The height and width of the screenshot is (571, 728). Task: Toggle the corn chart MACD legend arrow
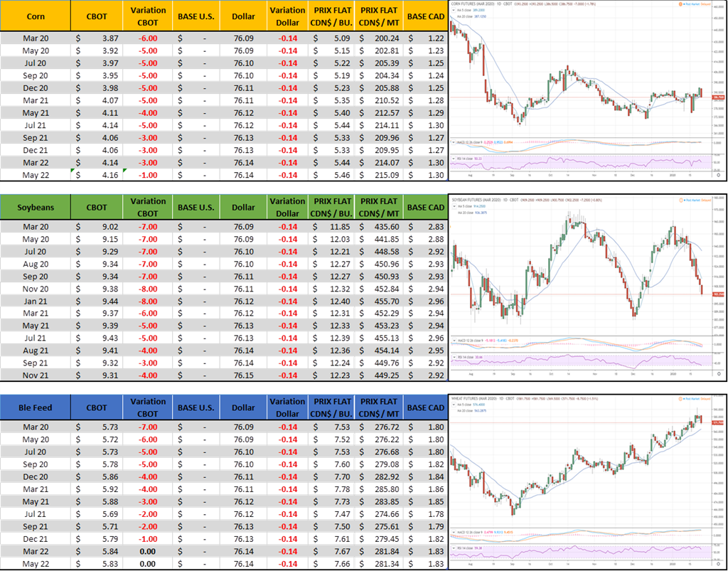(452, 142)
